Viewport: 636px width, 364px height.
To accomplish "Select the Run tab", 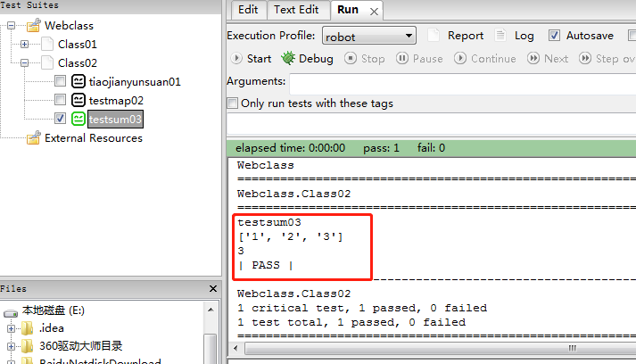I will (348, 10).
